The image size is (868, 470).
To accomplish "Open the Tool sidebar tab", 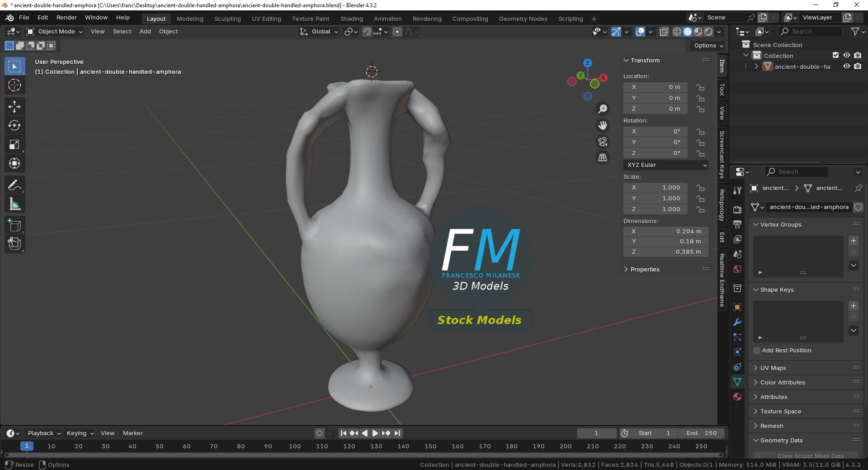I will tap(722, 90).
